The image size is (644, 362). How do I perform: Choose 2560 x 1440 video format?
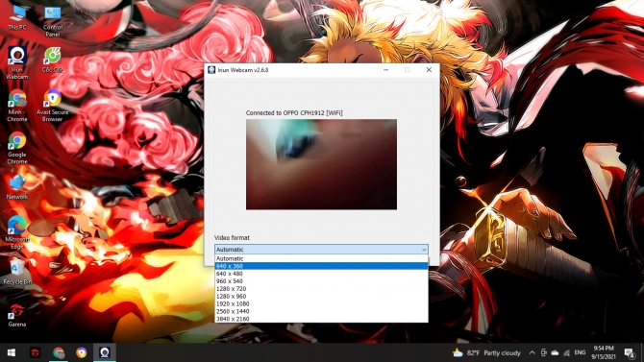[321, 311]
